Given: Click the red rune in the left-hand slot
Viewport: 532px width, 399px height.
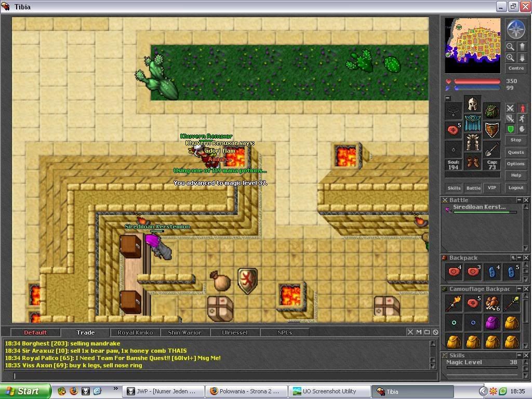Looking at the screenshot, I should 453,130.
